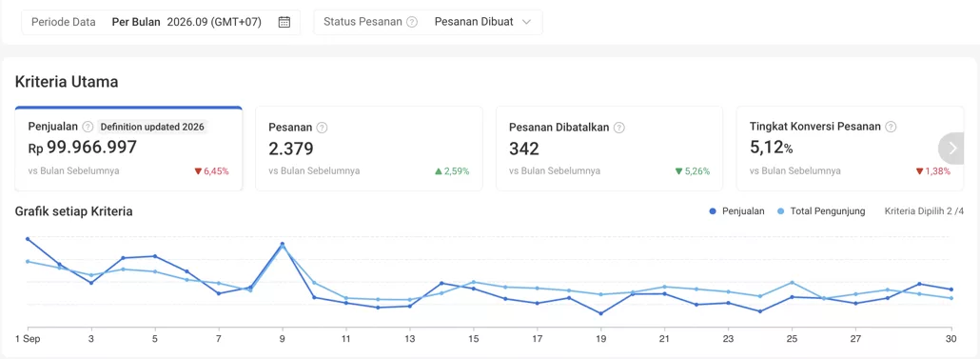Image resolution: width=980 pixels, height=359 pixels.
Task: Click the 2026.09 (GMT+07) date value
Action: (x=214, y=22)
